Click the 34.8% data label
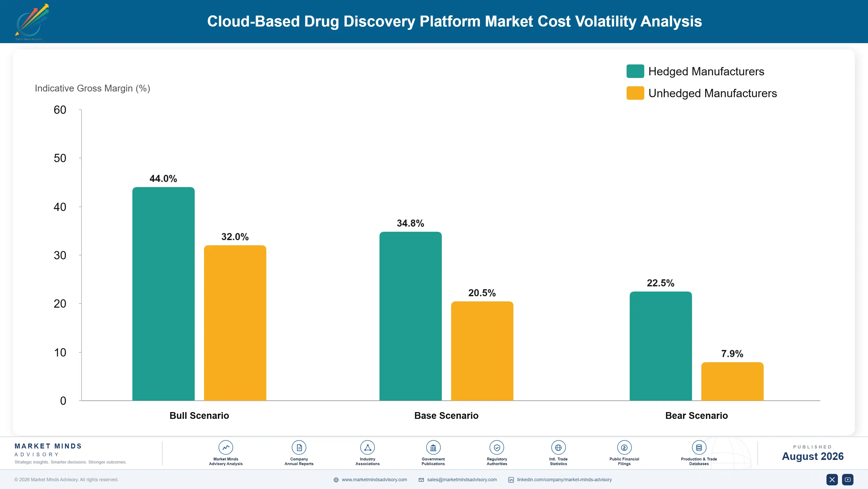The image size is (868, 489). (x=410, y=223)
